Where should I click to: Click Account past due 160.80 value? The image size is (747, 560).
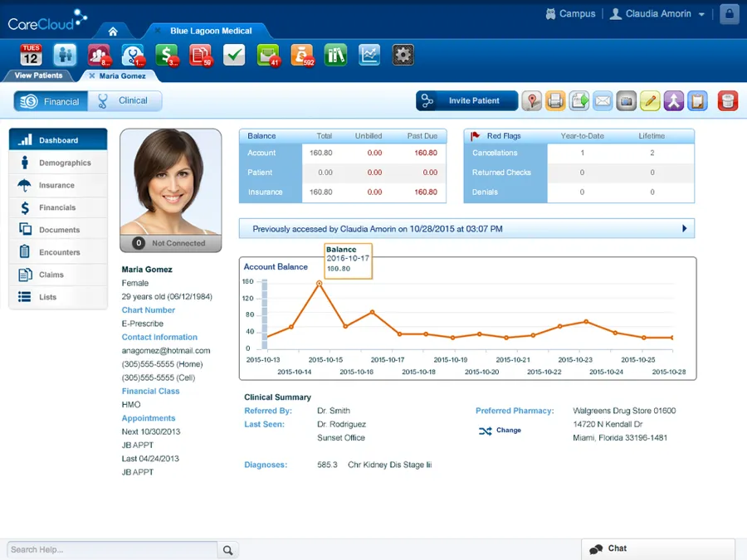(426, 153)
